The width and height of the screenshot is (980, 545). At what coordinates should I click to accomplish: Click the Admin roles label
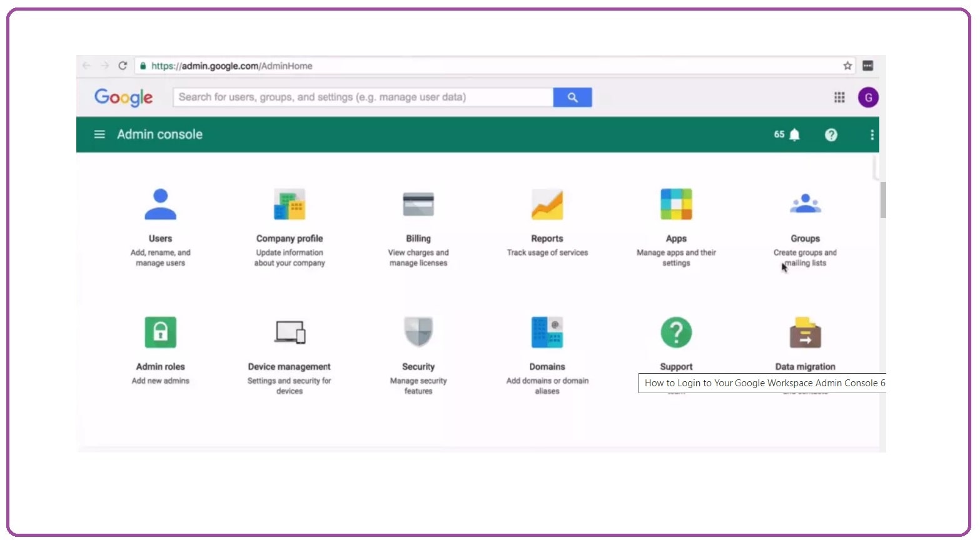(x=160, y=367)
